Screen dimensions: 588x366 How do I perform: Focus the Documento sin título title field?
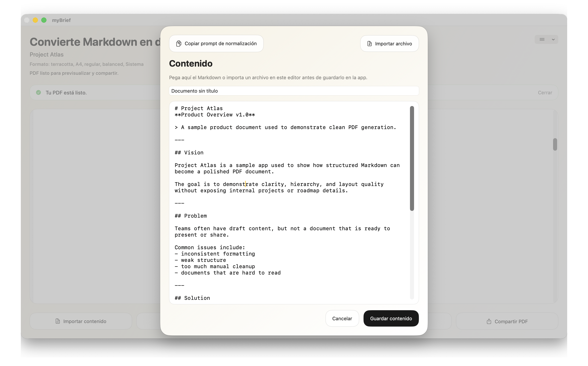pos(294,91)
